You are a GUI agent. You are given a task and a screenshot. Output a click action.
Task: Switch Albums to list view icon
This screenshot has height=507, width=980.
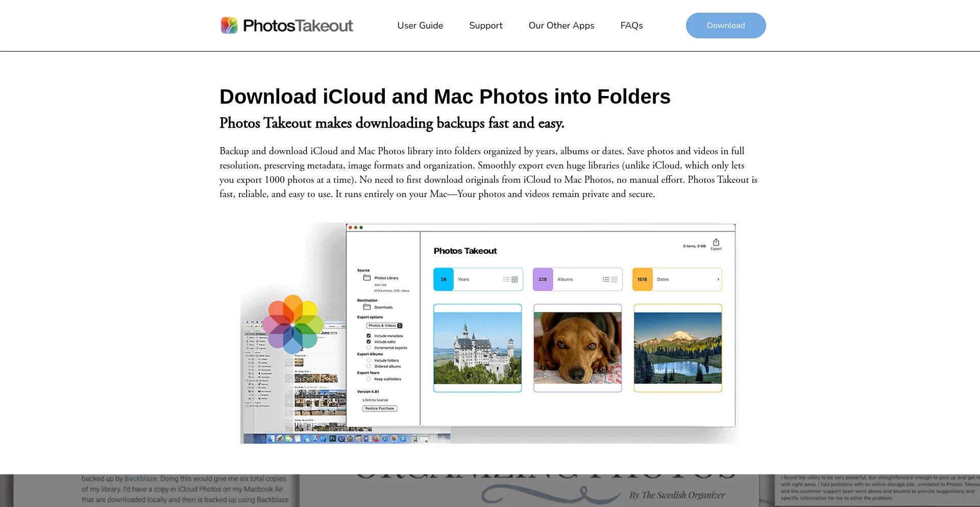606,279
